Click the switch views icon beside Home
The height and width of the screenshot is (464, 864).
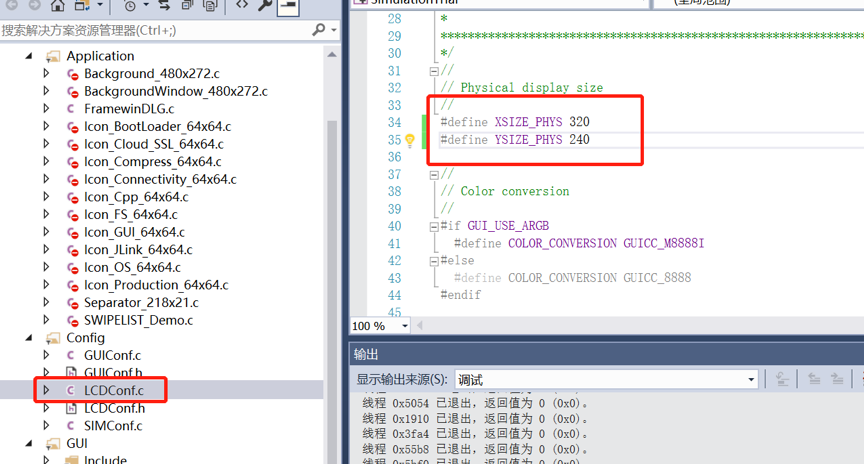(82, 6)
